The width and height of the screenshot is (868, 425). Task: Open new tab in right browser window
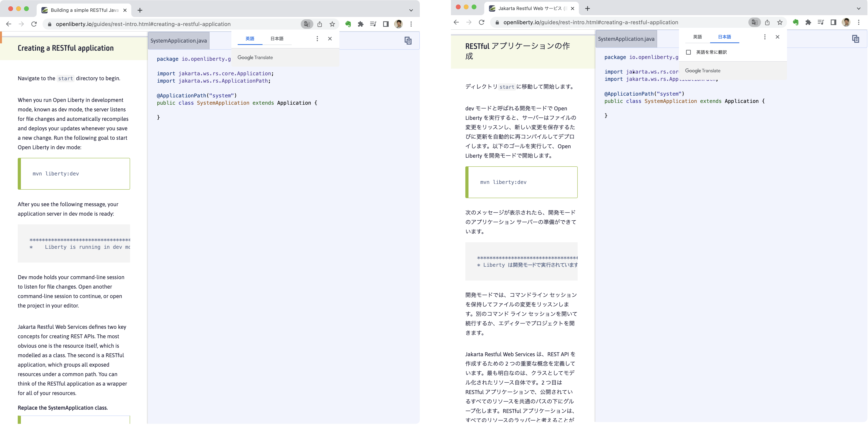pos(587,8)
